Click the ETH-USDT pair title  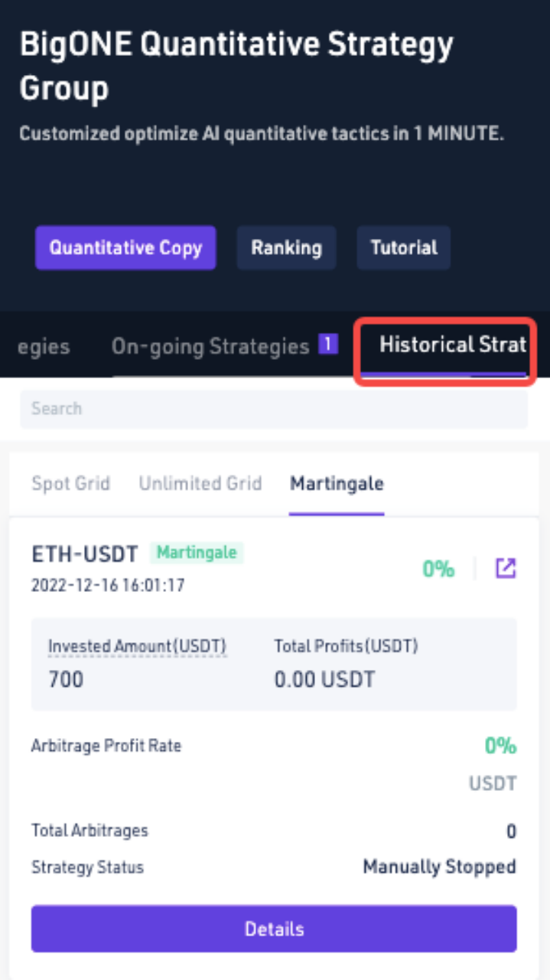coord(85,553)
